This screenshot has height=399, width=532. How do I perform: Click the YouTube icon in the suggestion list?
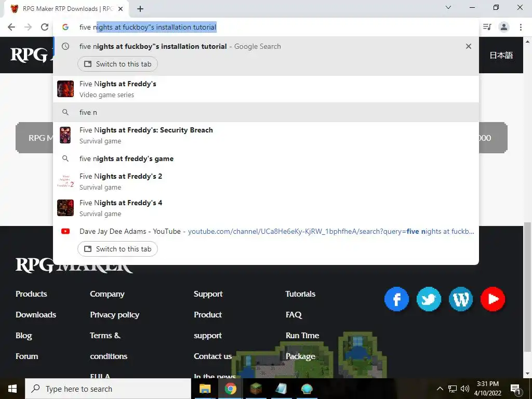[65, 231]
